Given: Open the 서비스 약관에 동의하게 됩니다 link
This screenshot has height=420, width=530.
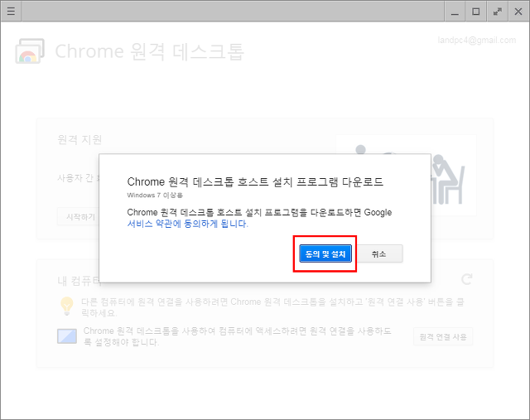Looking at the screenshot, I should 188,224.
